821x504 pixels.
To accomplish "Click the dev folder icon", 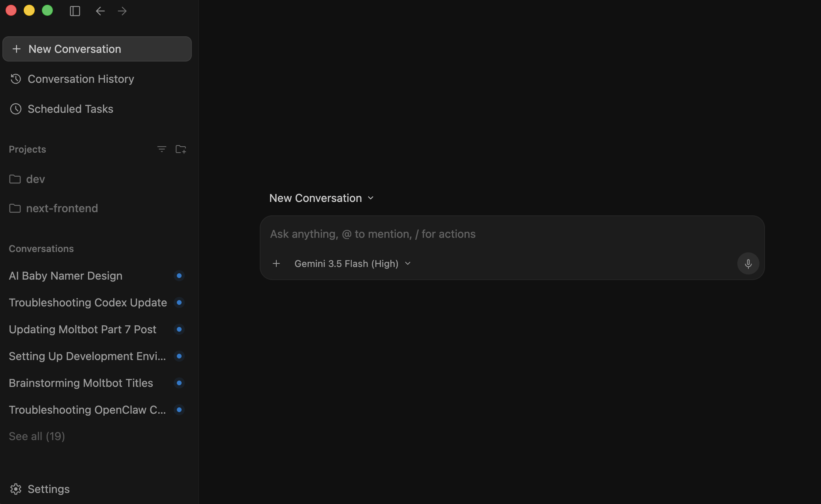I will 15,179.
